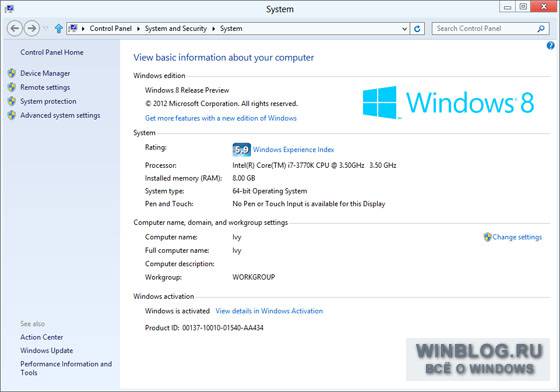The width and height of the screenshot is (560, 392).
Task: Click the refresh button beside address bar
Action: (417, 29)
